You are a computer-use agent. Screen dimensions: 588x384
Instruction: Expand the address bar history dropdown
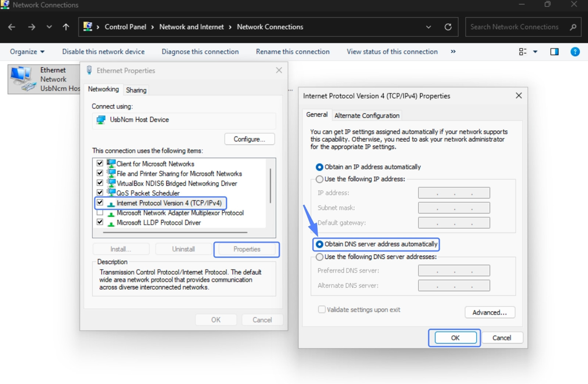point(429,27)
